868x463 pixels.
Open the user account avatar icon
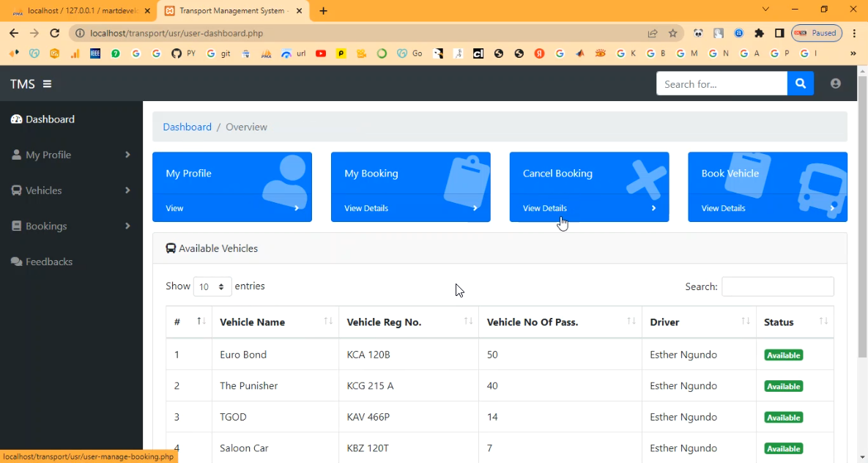(835, 84)
